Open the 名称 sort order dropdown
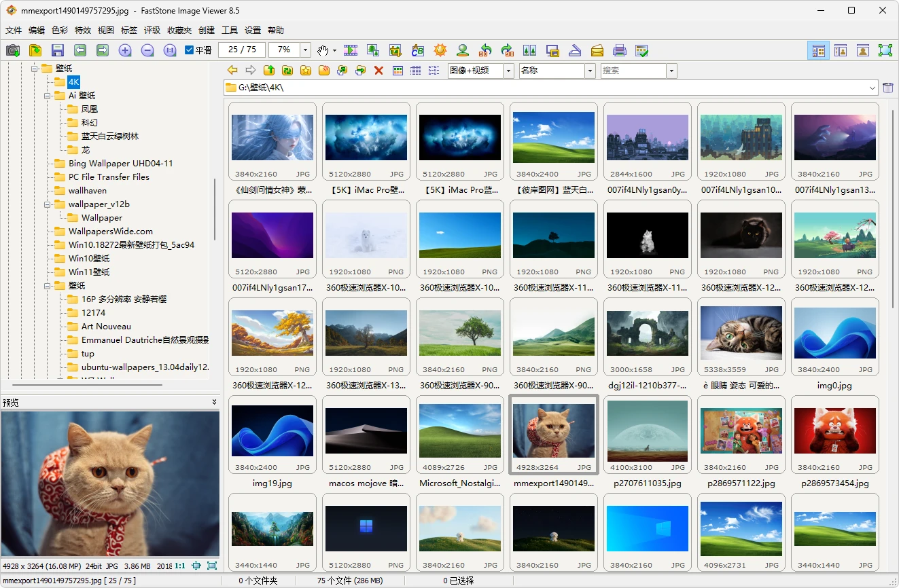The height and width of the screenshot is (588, 899). pyautogui.click(x=590, y=71)
